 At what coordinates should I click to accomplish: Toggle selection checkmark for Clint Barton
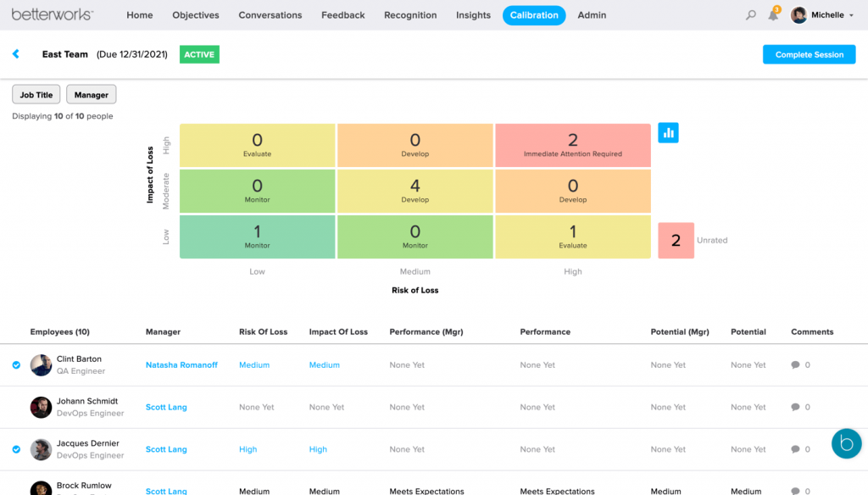coord(16,364)
